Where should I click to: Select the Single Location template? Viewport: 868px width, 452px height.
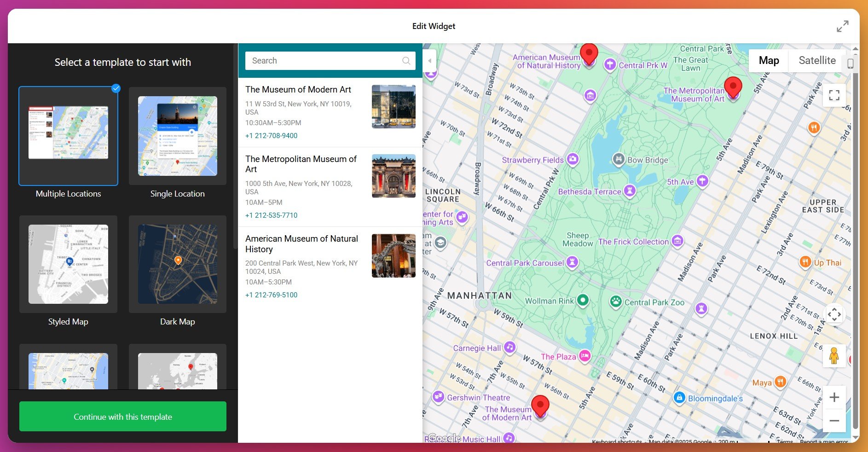point(177,136)
